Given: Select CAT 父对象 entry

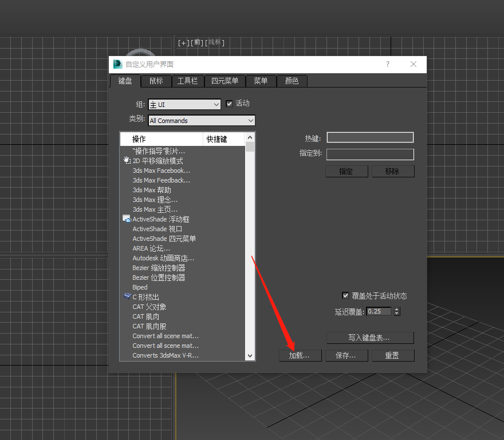Looking at the screenshot, I should [149, 307].
